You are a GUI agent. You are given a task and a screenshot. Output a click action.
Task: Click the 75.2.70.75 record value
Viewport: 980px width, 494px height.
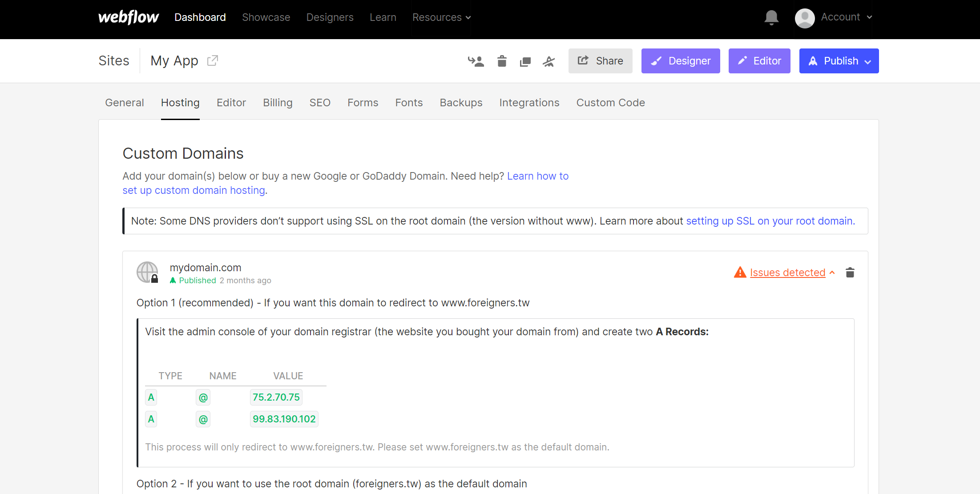(x=276, y=397)
